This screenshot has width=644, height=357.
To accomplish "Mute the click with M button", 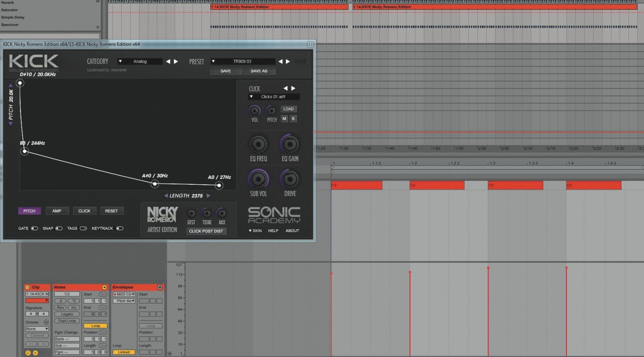I will pyautogui.click(x=284, y=119).
